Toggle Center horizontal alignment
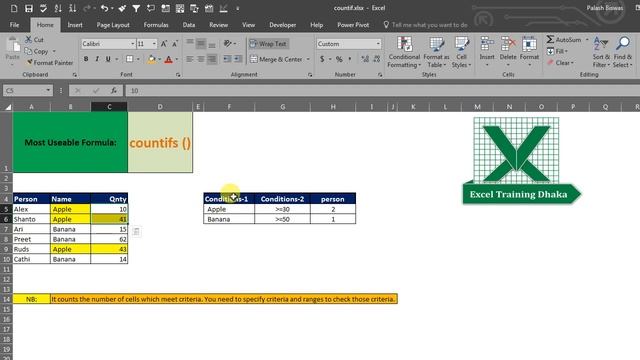 click(201, 59)
